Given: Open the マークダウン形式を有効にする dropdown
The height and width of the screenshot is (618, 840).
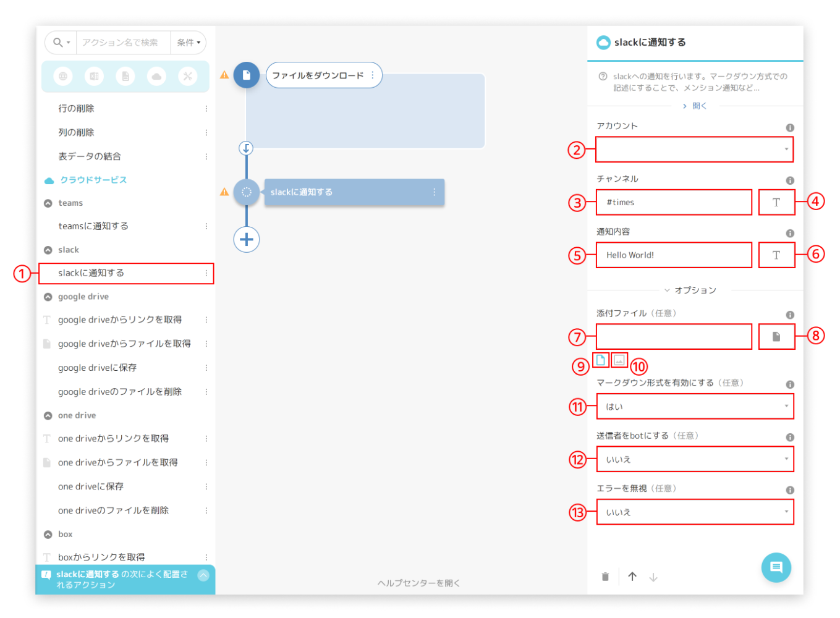Looking at the screenshot, I should click(695, 407).
